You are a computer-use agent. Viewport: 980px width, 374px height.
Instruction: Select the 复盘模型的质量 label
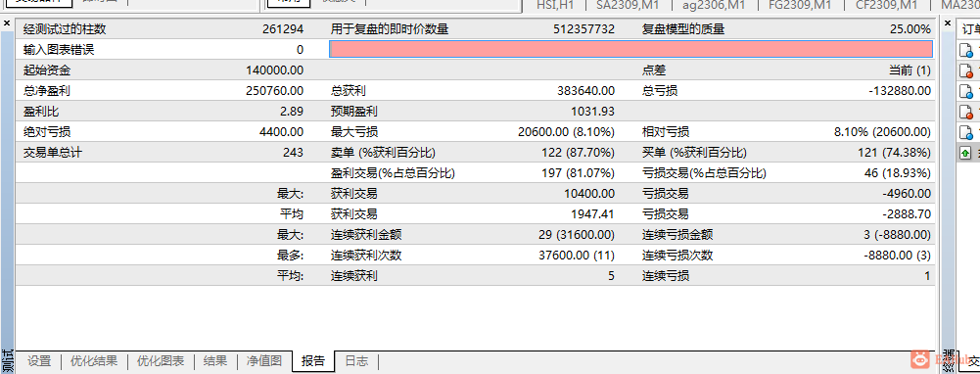[683, 29]
